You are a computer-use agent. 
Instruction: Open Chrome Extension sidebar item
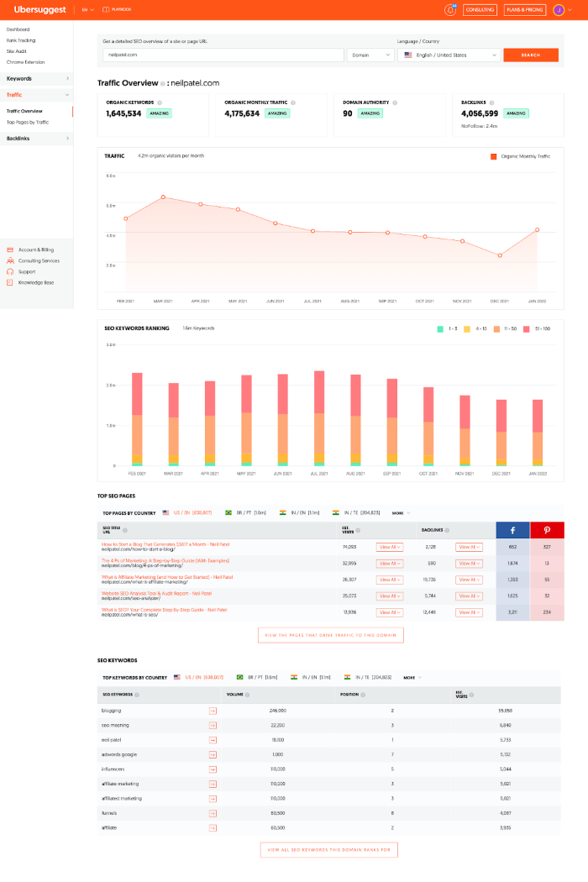tap(25, 62)
